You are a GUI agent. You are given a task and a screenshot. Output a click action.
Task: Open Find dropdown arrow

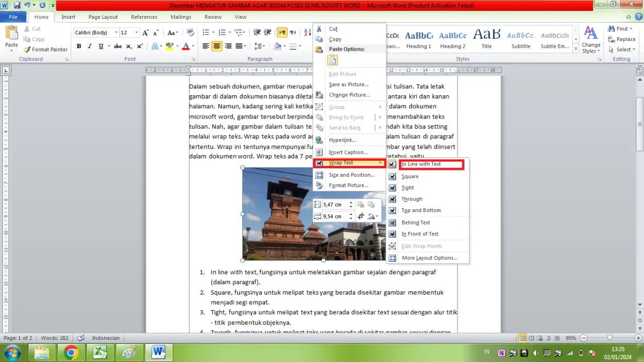[631, 29]
